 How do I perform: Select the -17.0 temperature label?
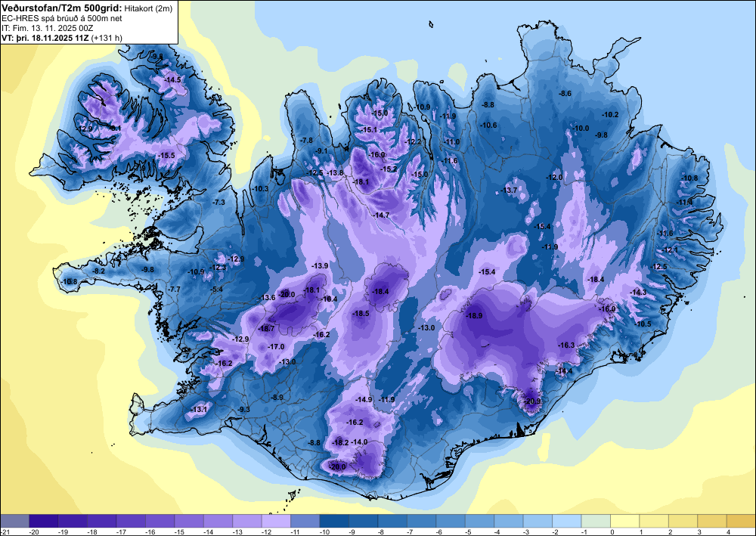[276, 346]
